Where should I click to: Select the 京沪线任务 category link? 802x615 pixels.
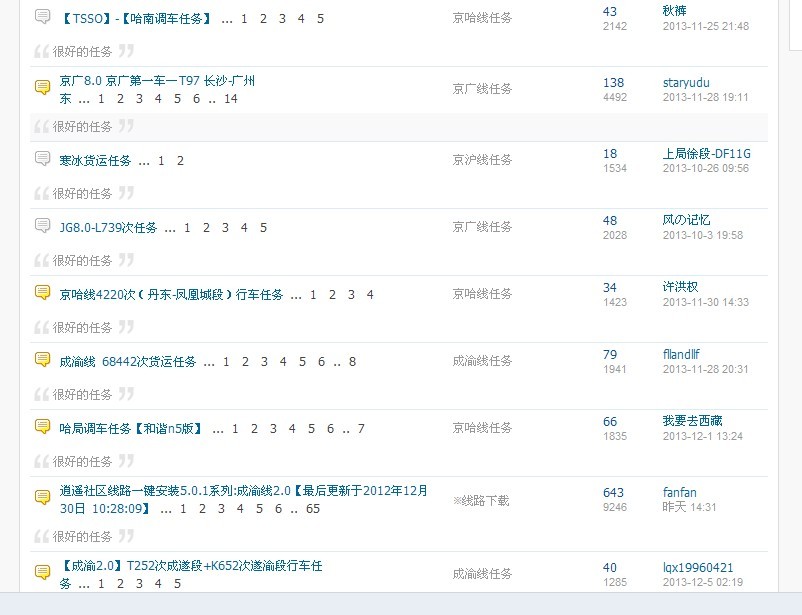click(482, 160)
